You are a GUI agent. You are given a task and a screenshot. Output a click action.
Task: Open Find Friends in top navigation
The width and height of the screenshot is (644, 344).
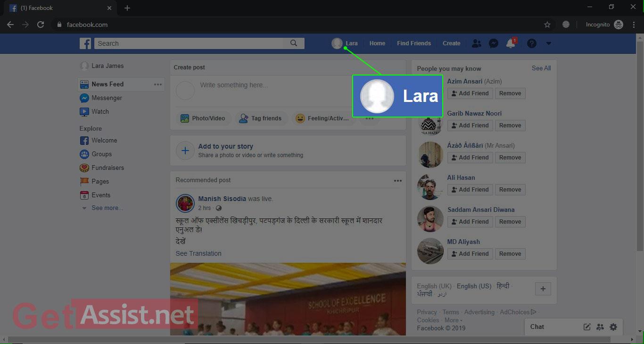point(414,43)
